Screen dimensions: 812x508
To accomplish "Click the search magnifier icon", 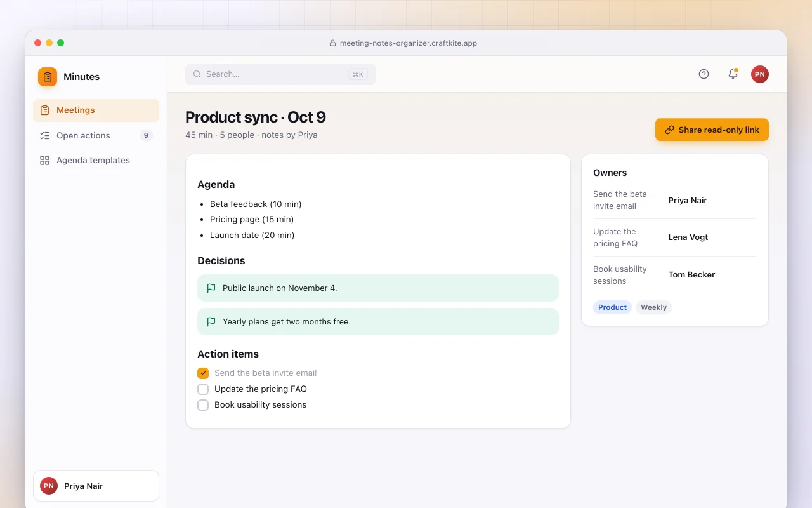I will pyautogui.click(x=197, y=74).
